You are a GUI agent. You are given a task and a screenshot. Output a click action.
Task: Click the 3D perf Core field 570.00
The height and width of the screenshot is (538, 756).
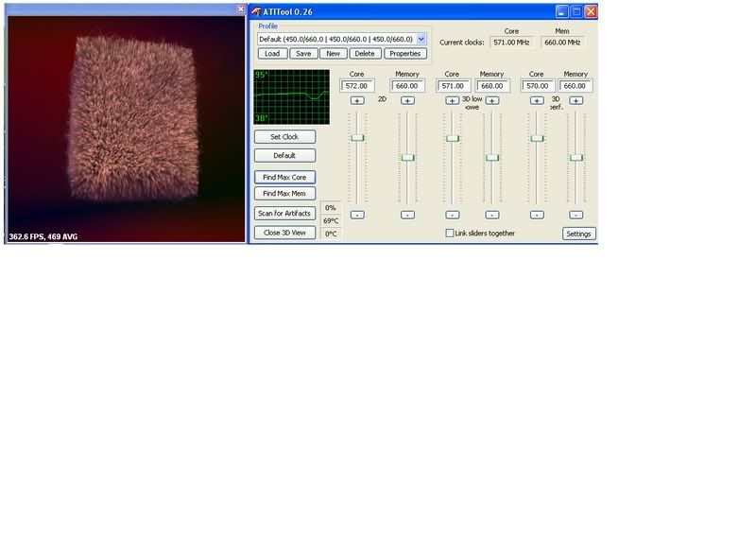pyautogui.click(x=538, y=86)
